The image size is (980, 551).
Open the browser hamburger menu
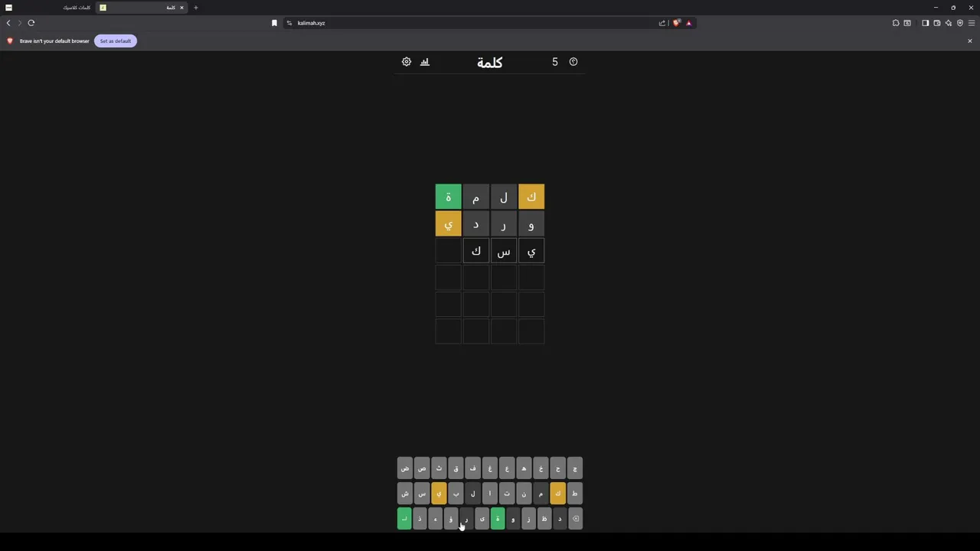pyautogui.click(x=972, y=23)
